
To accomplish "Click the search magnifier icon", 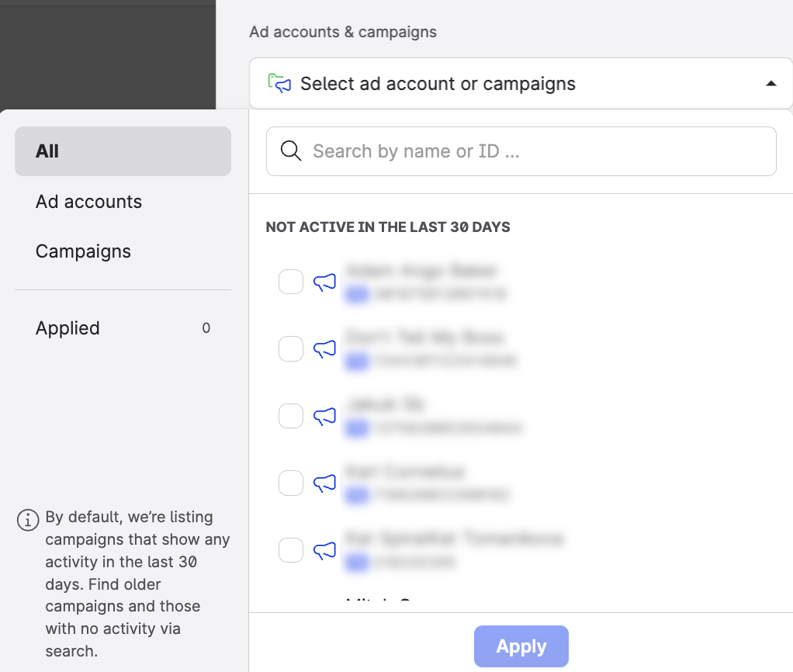I will click(290, 151).
